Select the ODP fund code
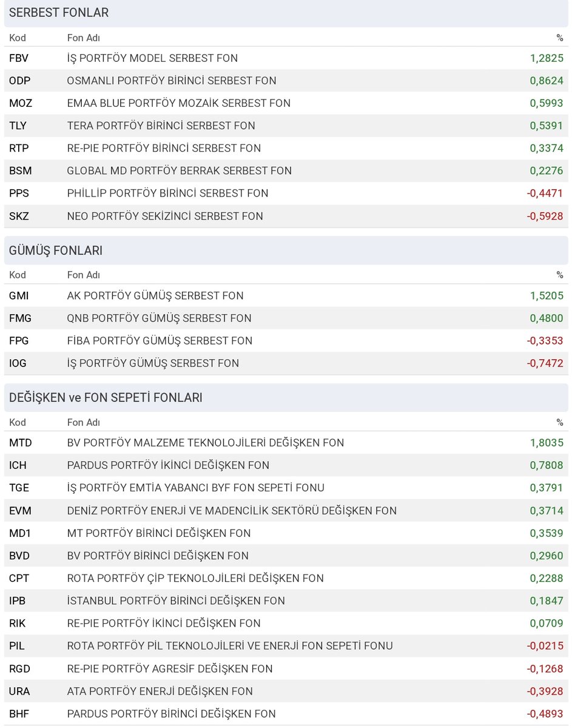 [19, 81]
